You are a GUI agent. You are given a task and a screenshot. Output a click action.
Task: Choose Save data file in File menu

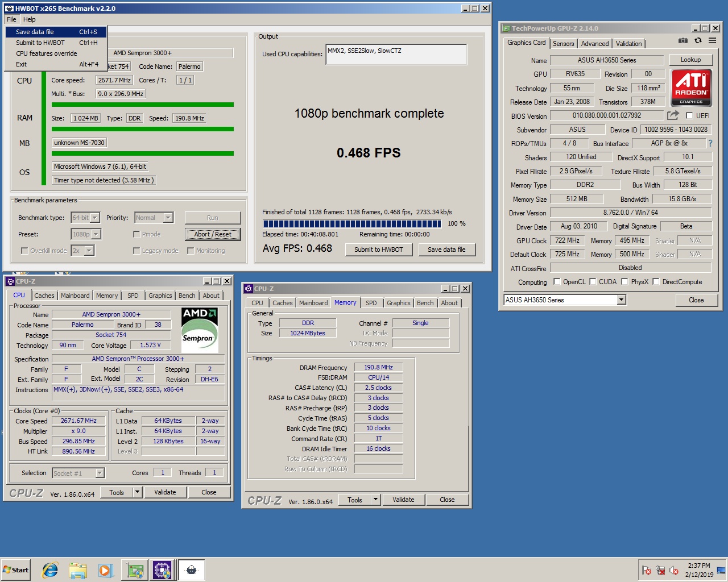(56, 32)
